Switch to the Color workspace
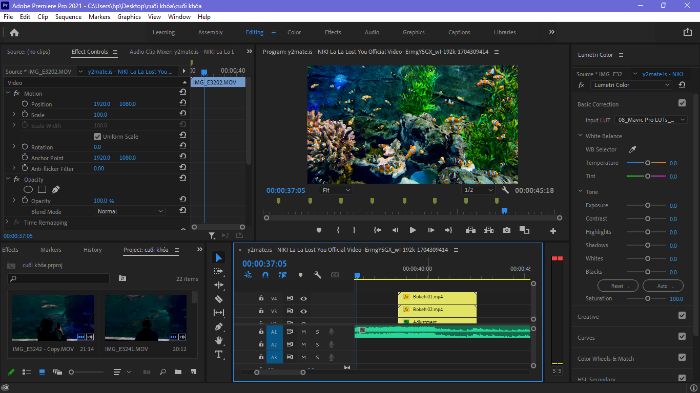Screen dimensions: 700x393 (294, 32)
